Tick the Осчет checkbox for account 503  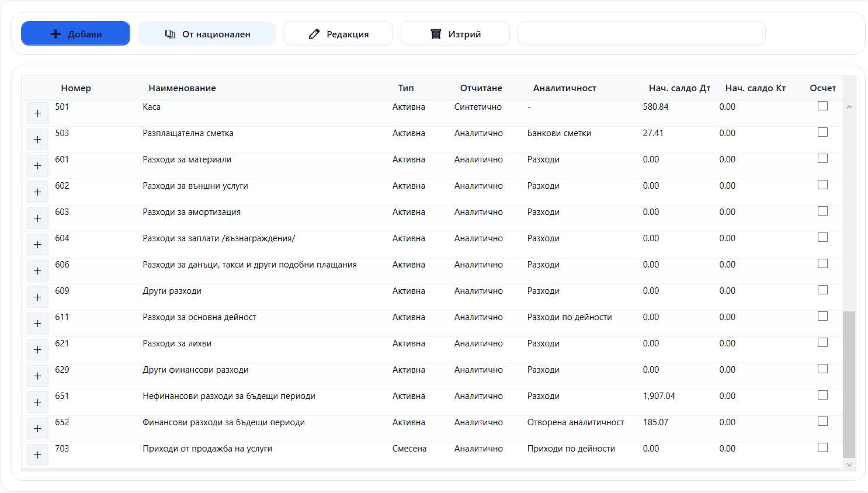(822, 132)
